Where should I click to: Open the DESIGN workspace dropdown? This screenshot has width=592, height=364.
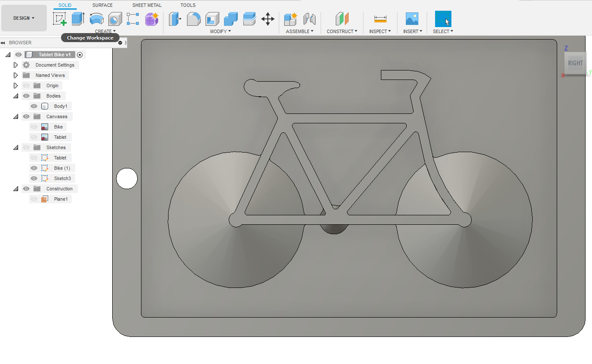(x=24, y=18)
